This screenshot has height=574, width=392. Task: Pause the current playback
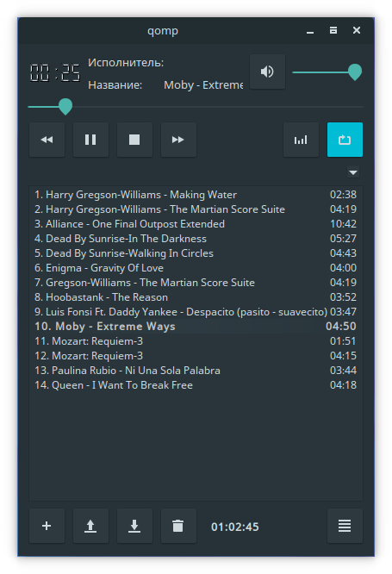pyautogui.click(x=90, y=140)
